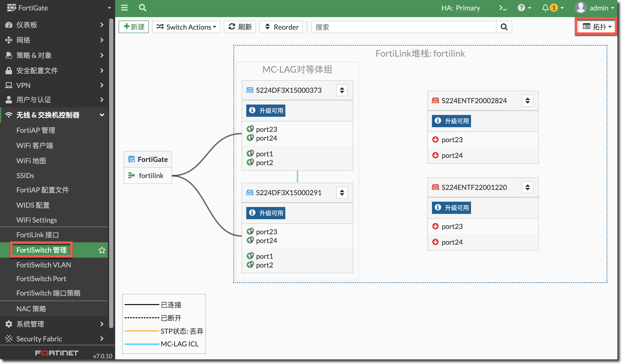622x364 pixels.
Task: Click the hamburger menu toggle icon
Action: [124, 8]
